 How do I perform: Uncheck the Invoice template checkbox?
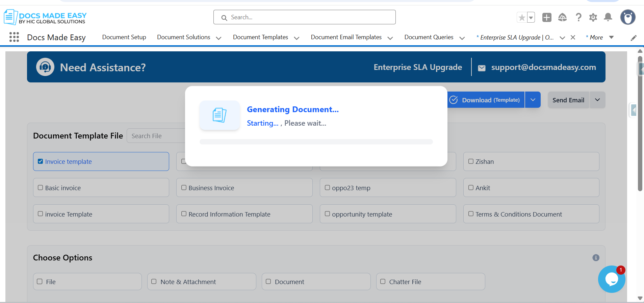tap(41, 161)
